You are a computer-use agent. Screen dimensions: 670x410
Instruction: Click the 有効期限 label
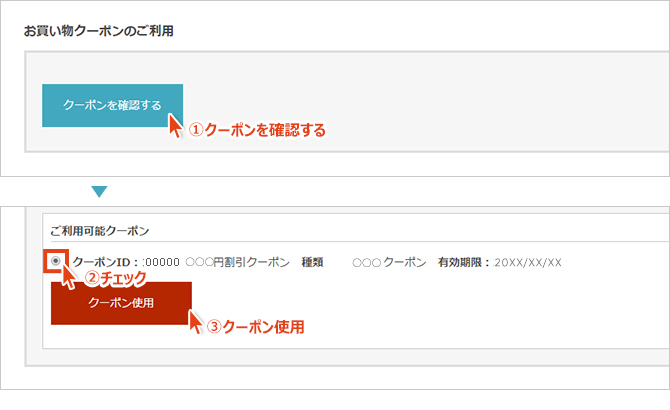pos(462,262)
